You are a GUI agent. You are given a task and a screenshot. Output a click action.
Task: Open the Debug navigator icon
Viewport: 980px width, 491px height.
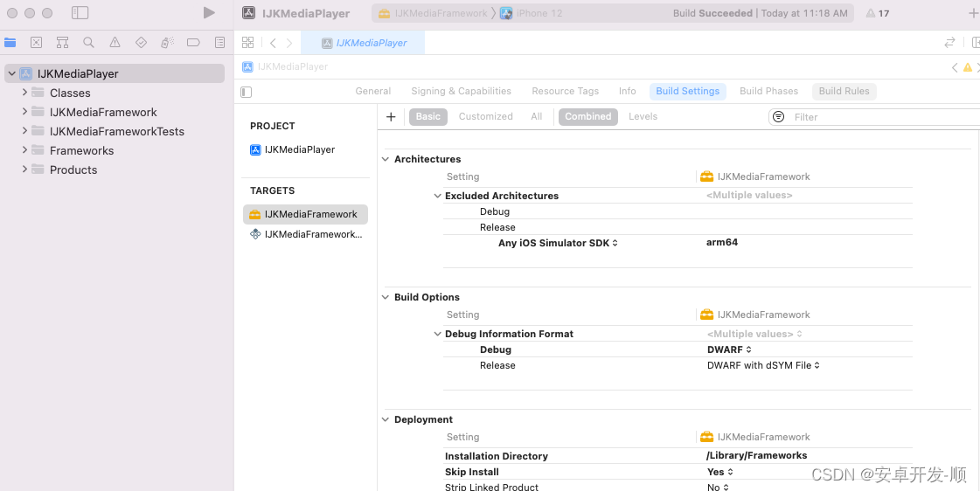[167, 43]
